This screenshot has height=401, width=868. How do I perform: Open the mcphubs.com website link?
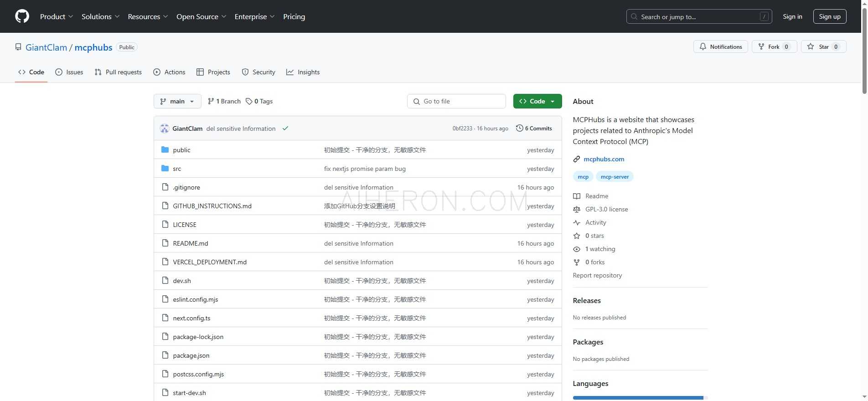pos(604,159)
